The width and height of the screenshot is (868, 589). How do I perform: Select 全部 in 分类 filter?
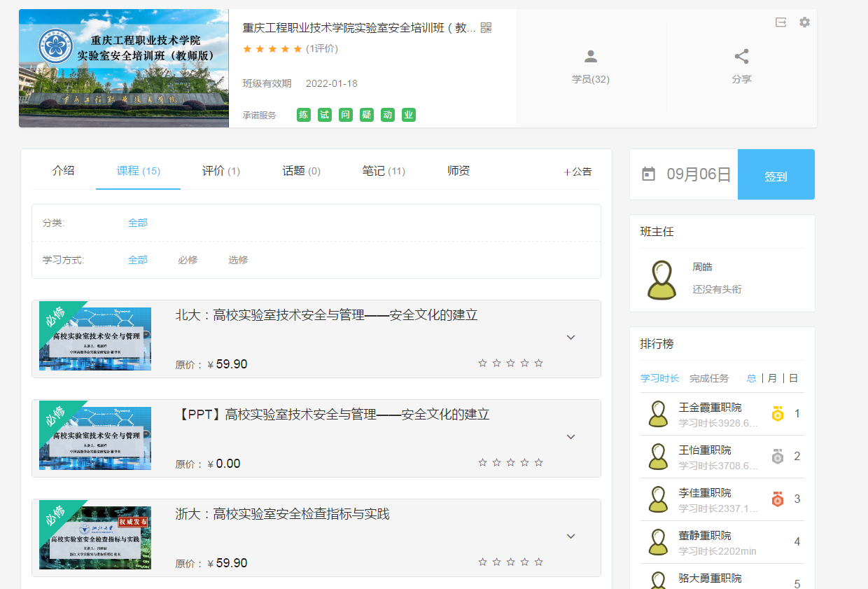tap(138, 223)
